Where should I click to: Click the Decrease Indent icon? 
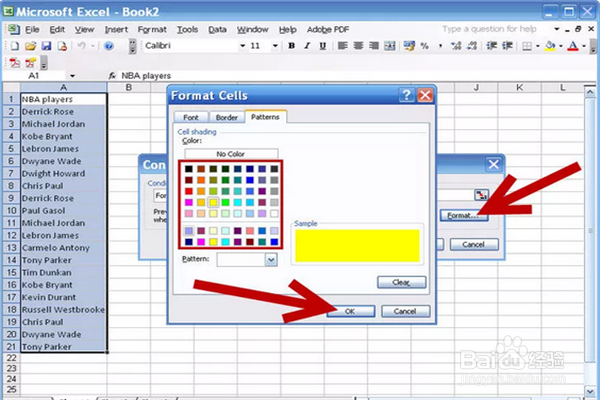coord(491,46)
